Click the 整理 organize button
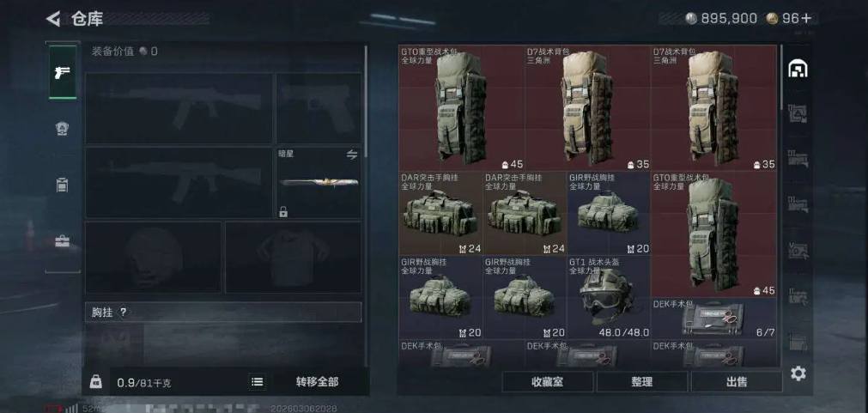The height and width of the screenshot is (413, 868). 642,381
